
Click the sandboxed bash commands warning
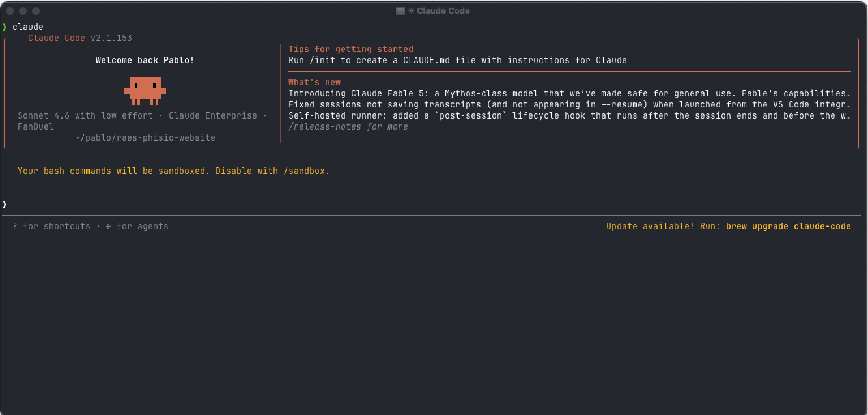[x=174, y=171]
